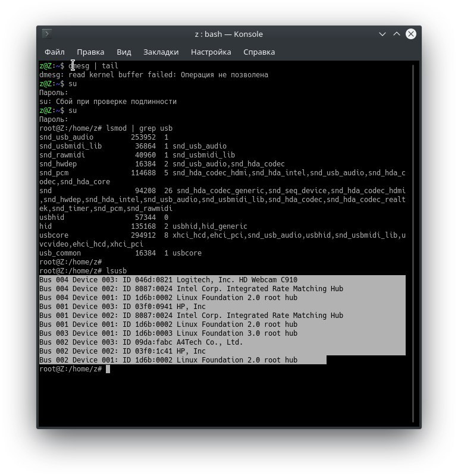The image size is (458, 476).
Task: Click the 'lsusb' command line
Action: [x=83, y=271]
